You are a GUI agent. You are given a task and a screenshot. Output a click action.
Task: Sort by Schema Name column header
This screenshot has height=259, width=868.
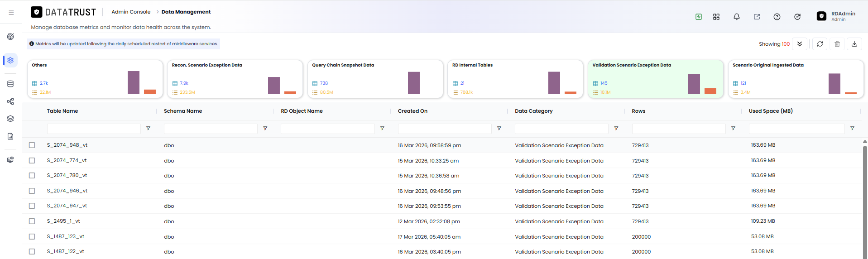click(183, 111)
